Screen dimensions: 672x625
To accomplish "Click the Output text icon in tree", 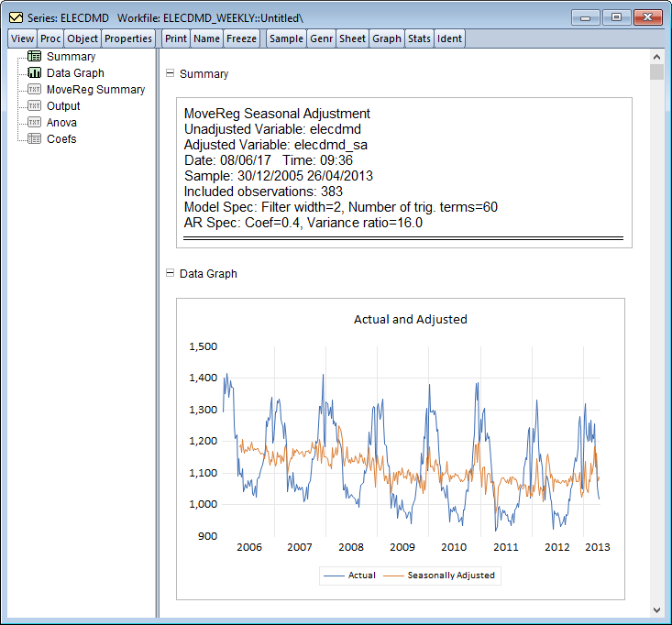I will tap(34, 105).
